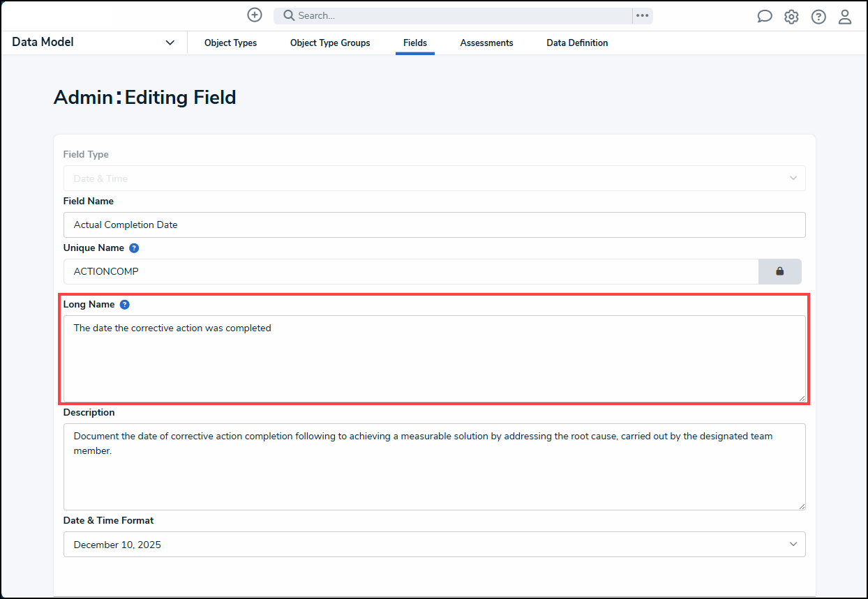Click the search magnifier icon
Screen dimensions: 868x599
(x=288, y=15)
